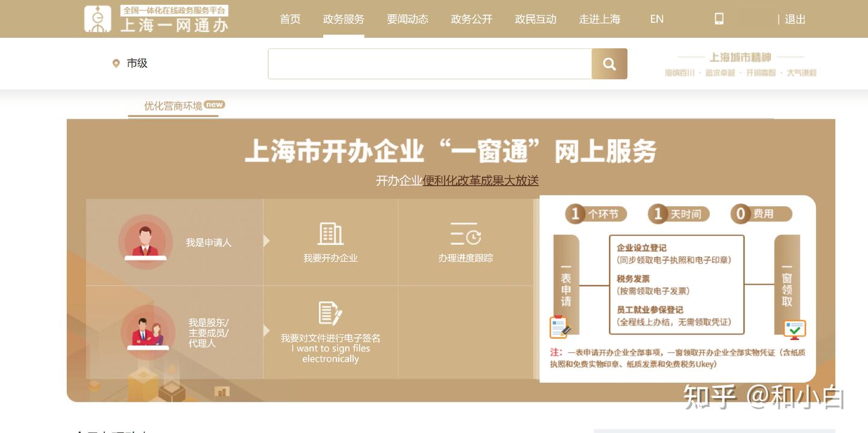Open the 政民互动 navigation item
868x433 pixels.
tap(535, 19)
